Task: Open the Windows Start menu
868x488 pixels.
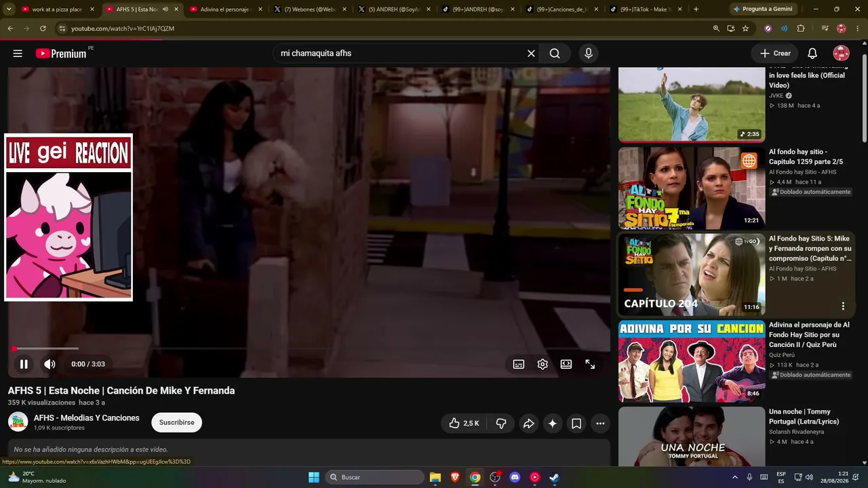Action: click(x=314, y=477)
